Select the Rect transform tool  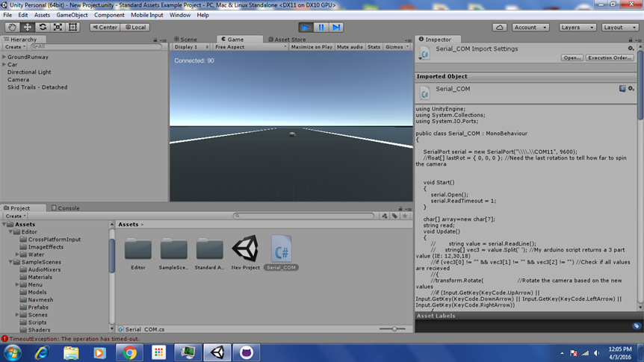click(72, 27)
